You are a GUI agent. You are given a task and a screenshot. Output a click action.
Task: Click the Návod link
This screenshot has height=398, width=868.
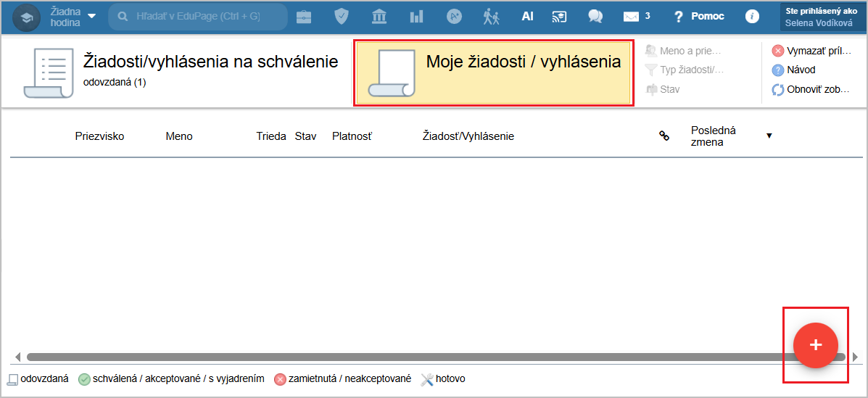click(801, 70)
